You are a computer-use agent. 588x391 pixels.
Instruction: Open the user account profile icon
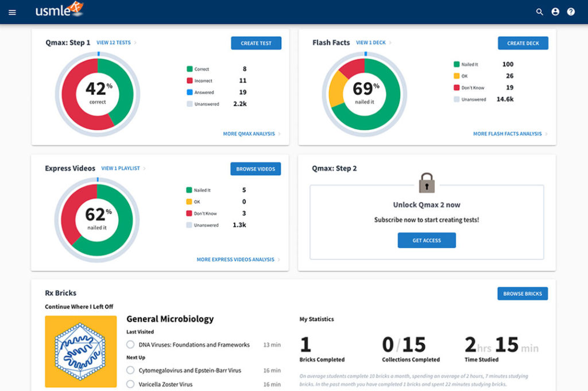555,11
